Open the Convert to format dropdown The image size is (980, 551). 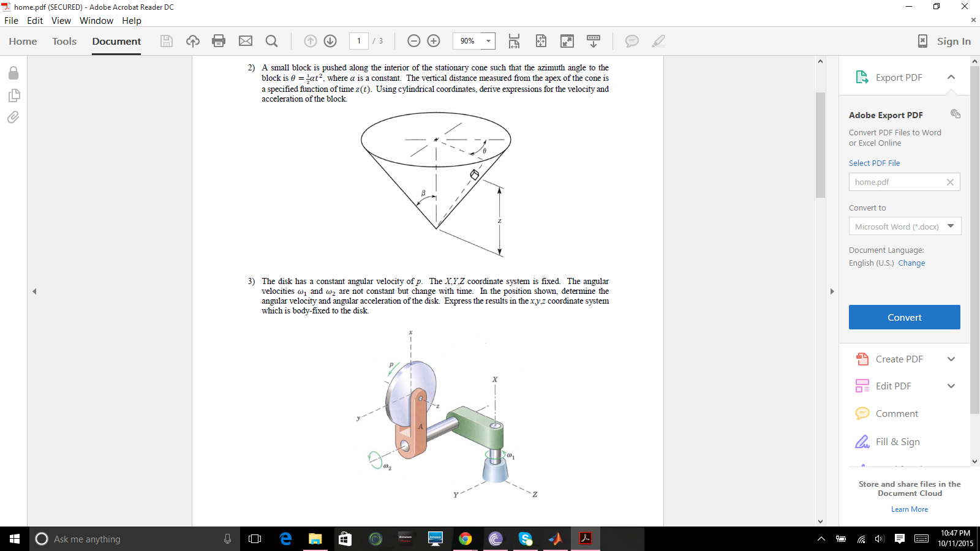coord(951,226)
